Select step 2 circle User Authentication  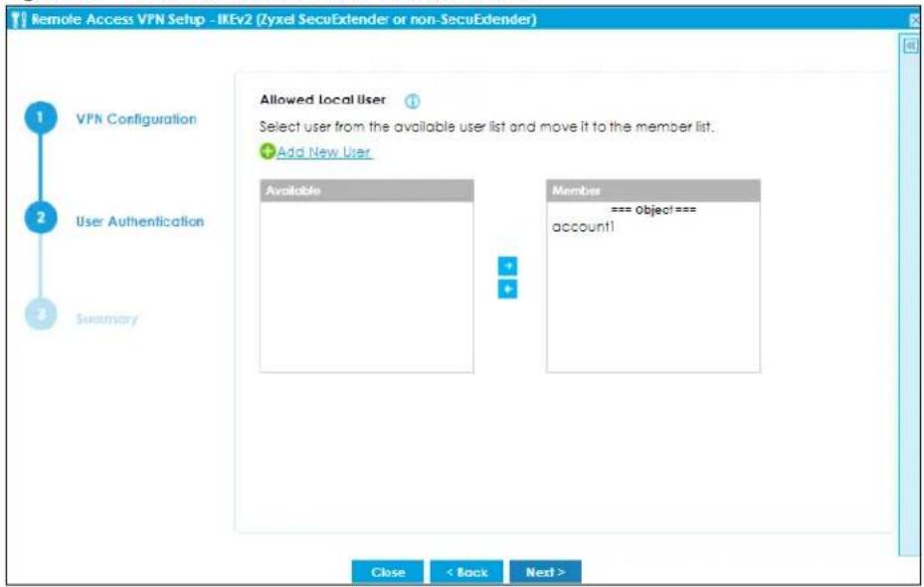[41, 218]
